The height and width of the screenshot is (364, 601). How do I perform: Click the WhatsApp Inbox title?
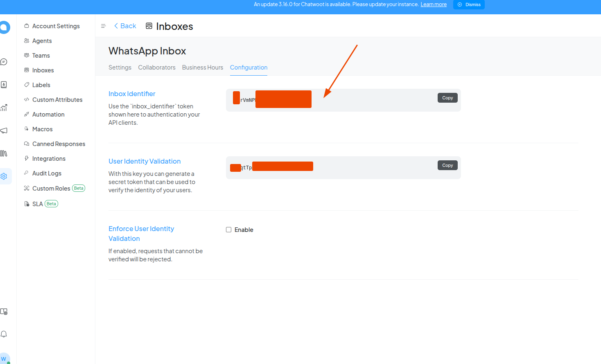click(x=147, y=51)
